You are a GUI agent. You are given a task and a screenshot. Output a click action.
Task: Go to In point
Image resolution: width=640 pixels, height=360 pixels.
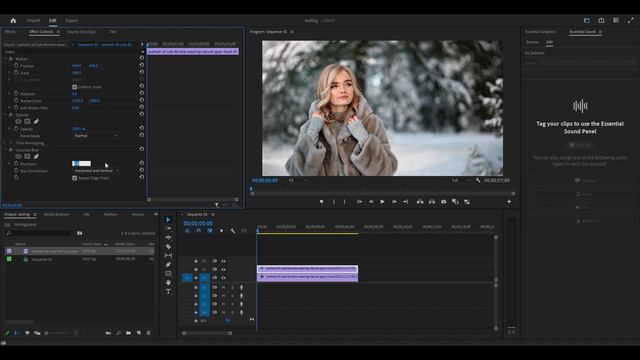click(x=359, y=202)
